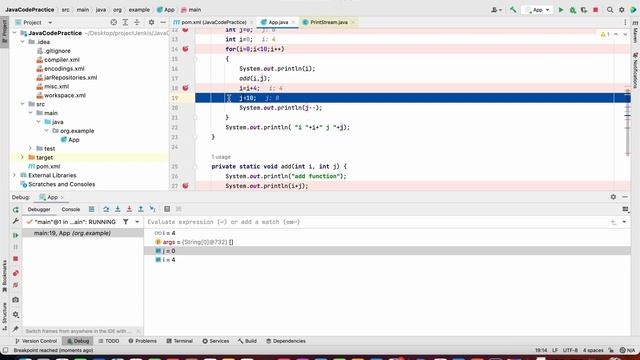Expand the target folder
640x360 pixels.
point(22,158)
